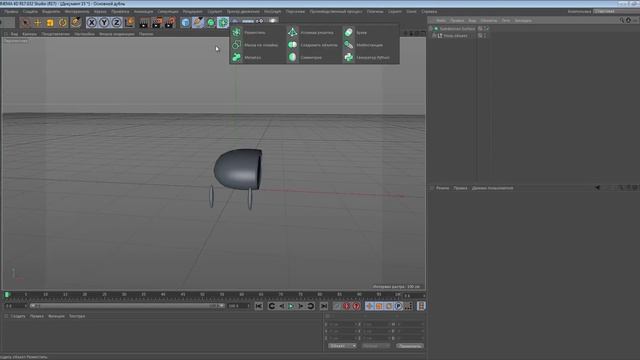Viewport: 640px width, 360px height.
Task: Toggle position key recording icon
Action: click(x=369, y=306)
